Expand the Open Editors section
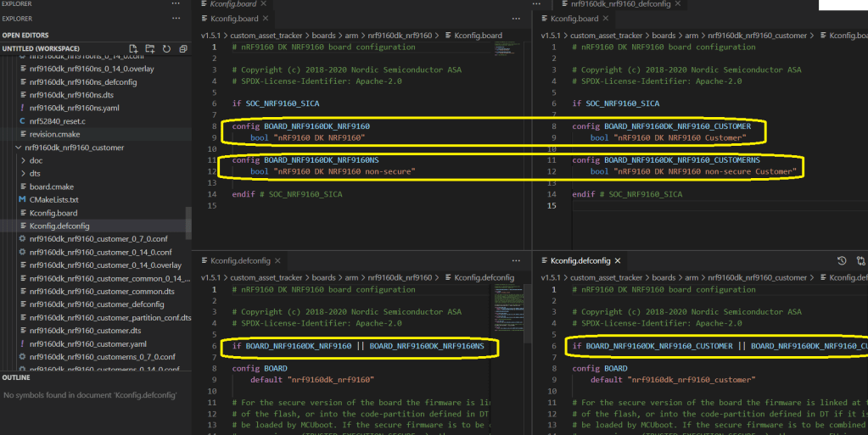 (25, 35)
